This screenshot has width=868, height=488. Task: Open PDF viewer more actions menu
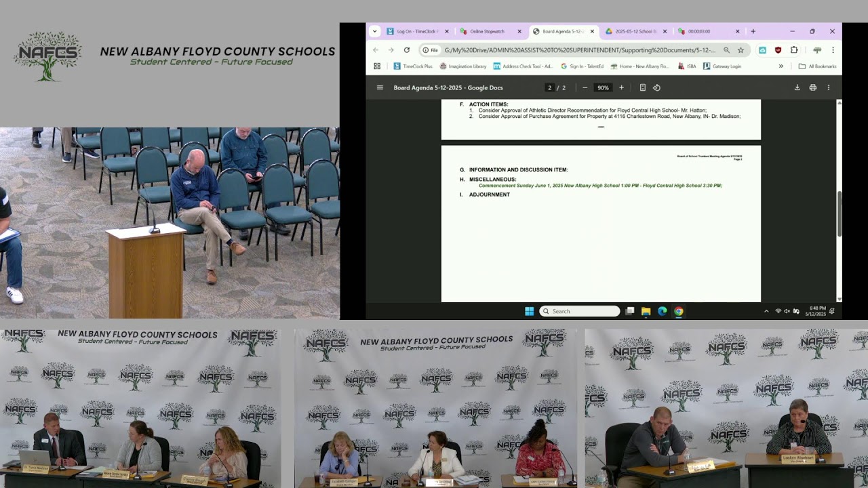[x=828, y=87]
